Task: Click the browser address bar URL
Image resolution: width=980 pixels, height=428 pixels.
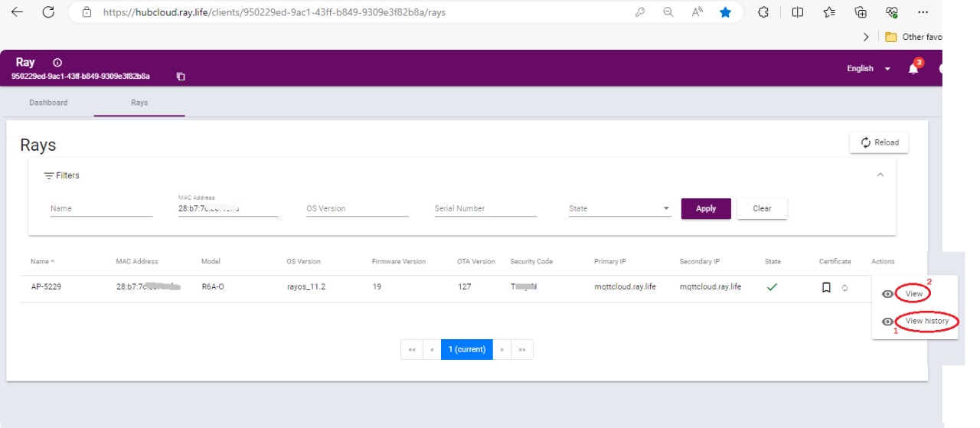Action: pos(274,12)
